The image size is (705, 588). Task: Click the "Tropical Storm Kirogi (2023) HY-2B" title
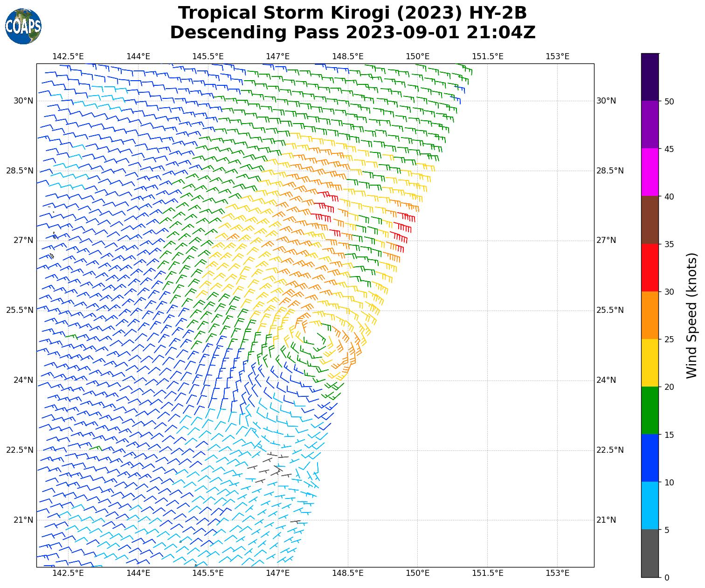pos(352,13)
